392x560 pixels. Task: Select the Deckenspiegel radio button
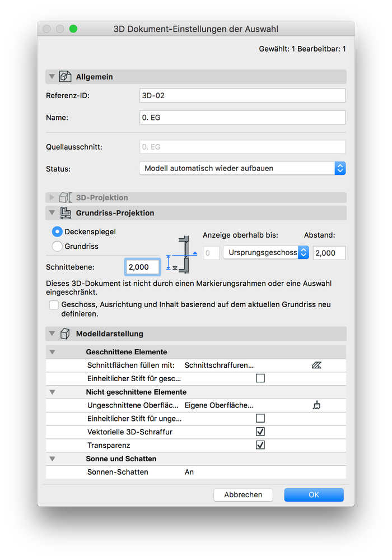click(x=57, y=231)
